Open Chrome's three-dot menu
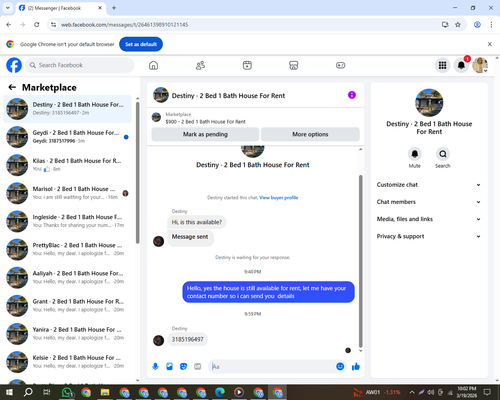500x400 pixels. click(x=491, y=25)
